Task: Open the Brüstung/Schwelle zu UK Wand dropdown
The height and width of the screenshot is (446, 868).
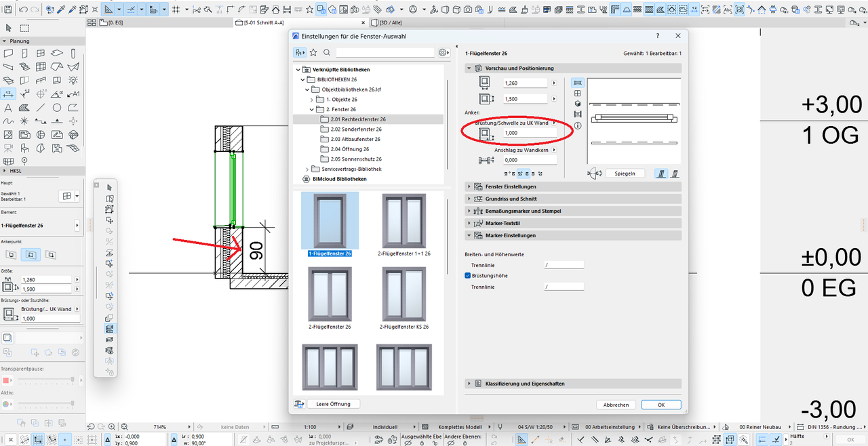Action: [x=554, y=123]
